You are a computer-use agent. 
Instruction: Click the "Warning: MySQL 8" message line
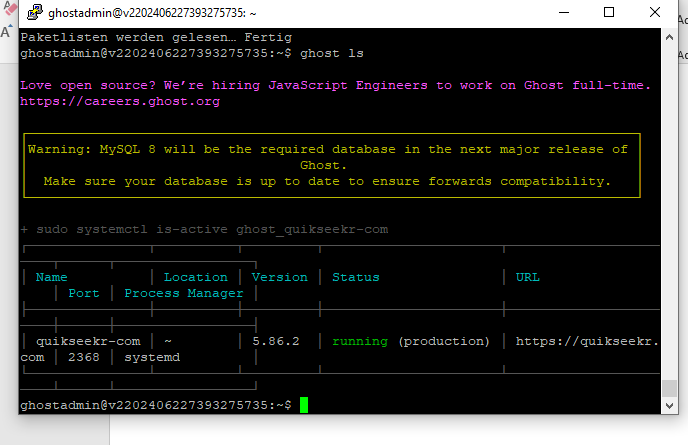[x=328, y=150]
